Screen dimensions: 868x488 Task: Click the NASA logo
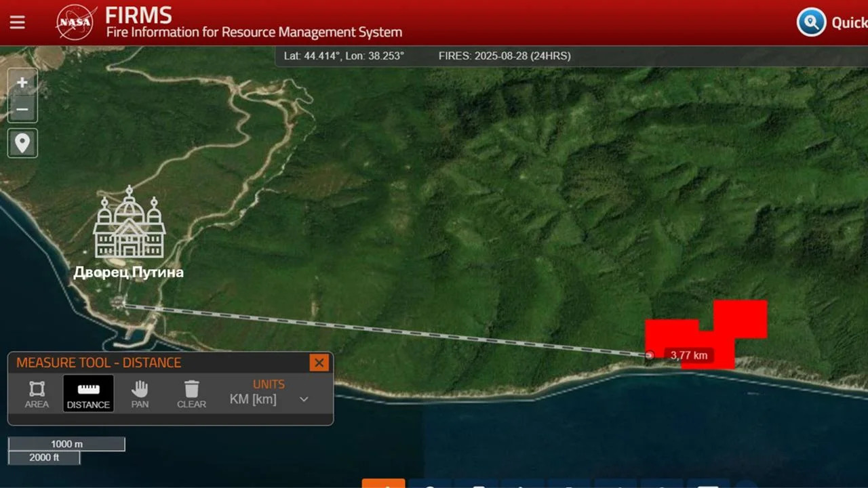(x=75, y=22)
